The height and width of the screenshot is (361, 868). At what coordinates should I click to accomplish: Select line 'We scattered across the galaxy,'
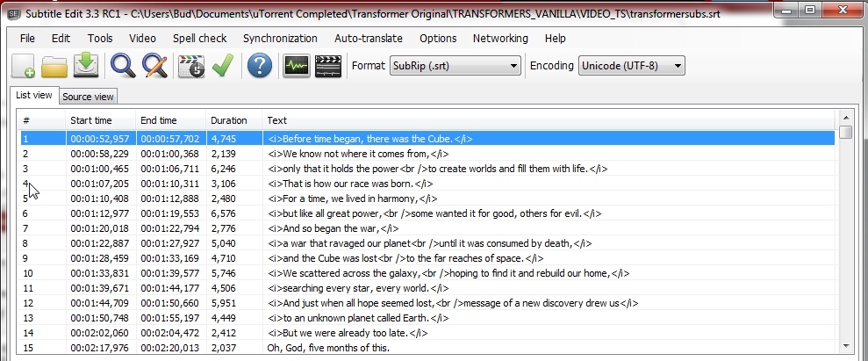click(427, 273)
